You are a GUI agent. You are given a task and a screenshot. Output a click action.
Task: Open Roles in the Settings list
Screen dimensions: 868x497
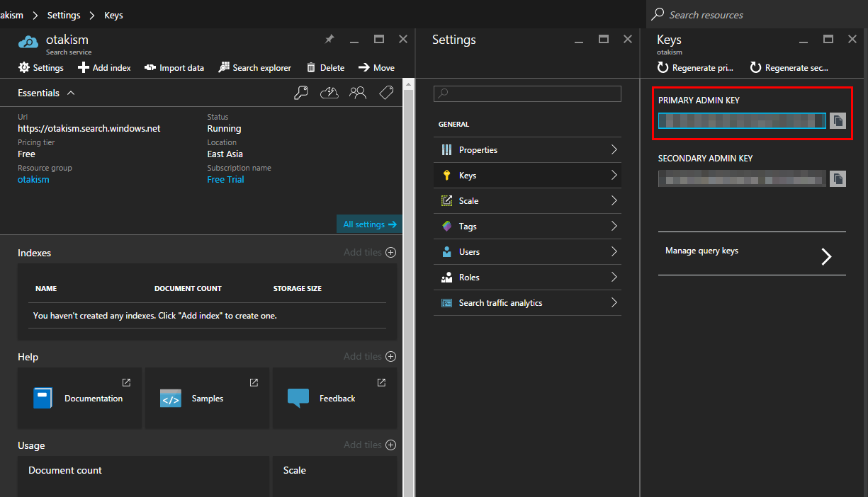click(527, 278)
